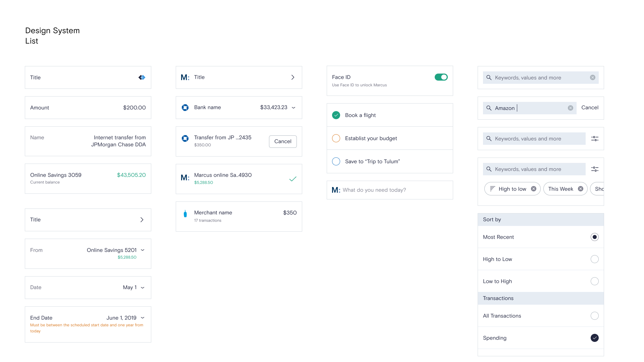The width and height of the screenshot is (644, 362).
Task: Expand the From account dropdown arrow
Action: [143, 250]
